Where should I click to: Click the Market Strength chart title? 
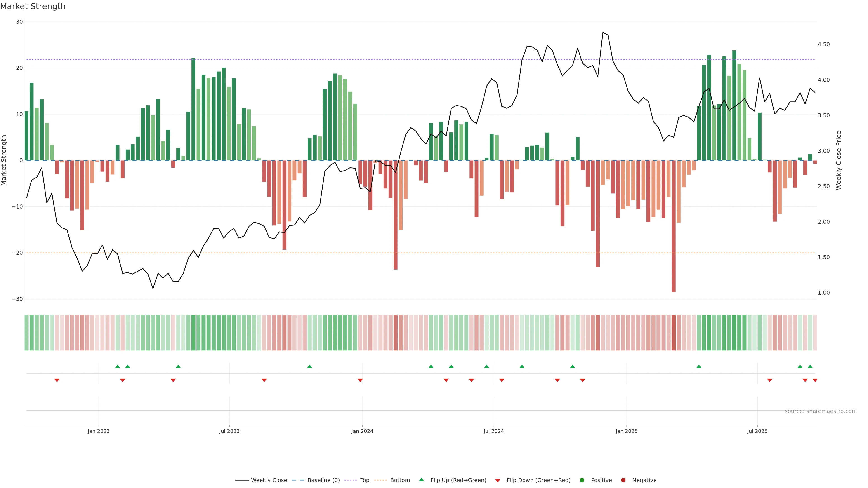coord(33,6)
